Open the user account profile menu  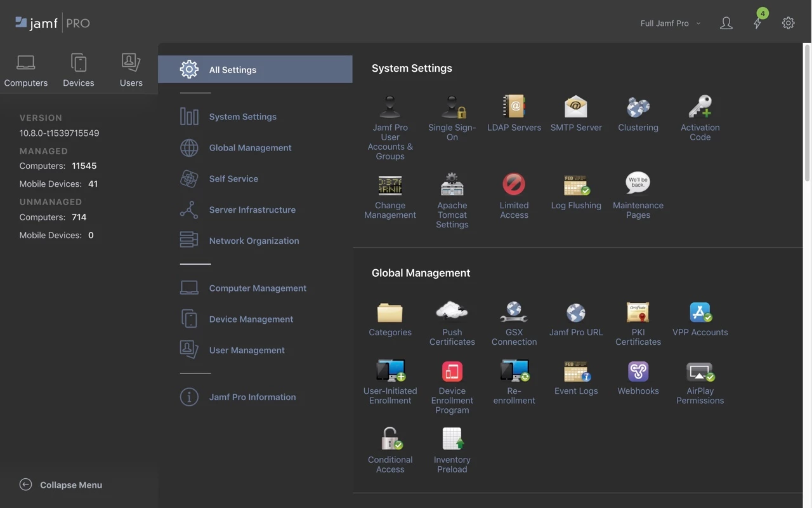(x=726, y=23)
